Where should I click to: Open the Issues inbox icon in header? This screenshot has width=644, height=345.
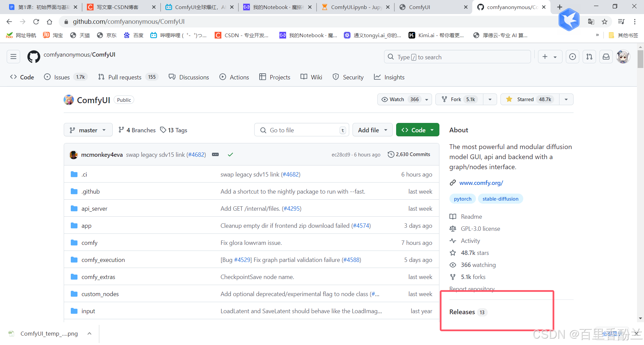[x=573, y=57]
